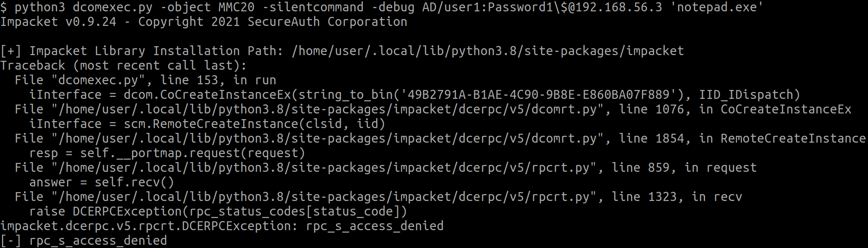This screenshot has height=248, width=868.
Task: Click scm.RemoteCreateInstance(clsid, iid) code line
Action: pos(207,124)
